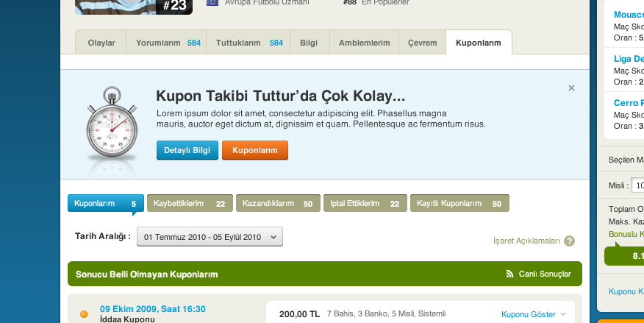Click the orange status dot on coupon
Image resolution: width=644 pixels, height=323 pixels.
pyautogui.click(x=83, y=314)
